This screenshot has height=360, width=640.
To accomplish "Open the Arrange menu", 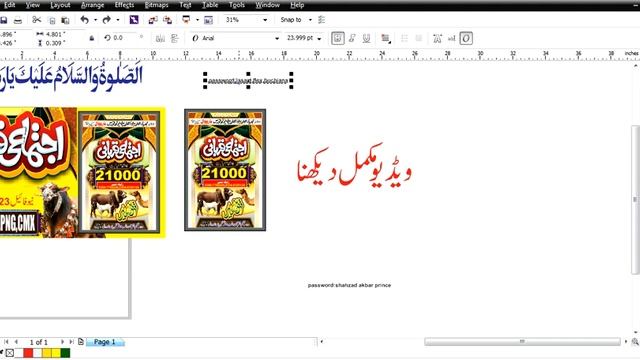I will pyautogui.click(x=92, y=5).
